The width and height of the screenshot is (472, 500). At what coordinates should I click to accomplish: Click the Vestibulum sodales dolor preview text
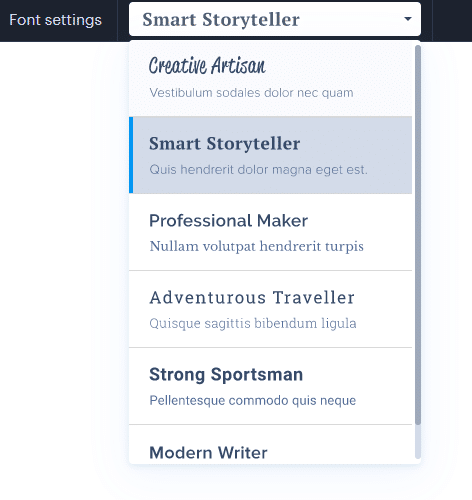coord(251,93)
